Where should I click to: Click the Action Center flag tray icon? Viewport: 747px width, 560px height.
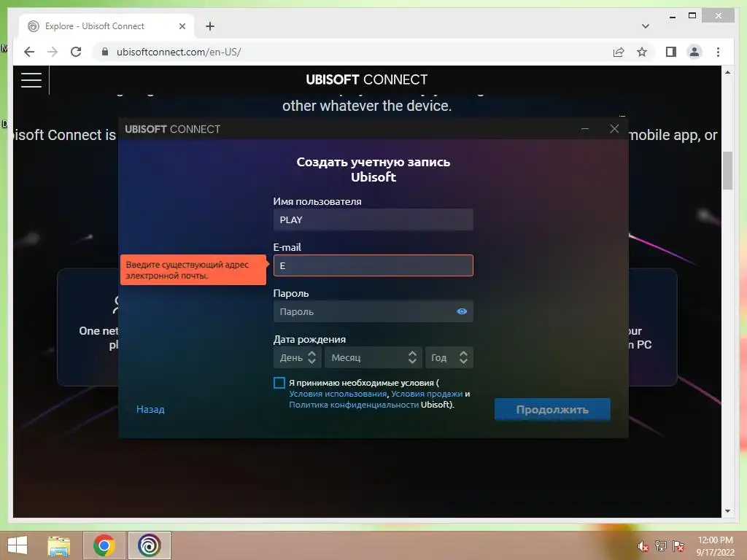pyautogui.click(x=678, y=546)
